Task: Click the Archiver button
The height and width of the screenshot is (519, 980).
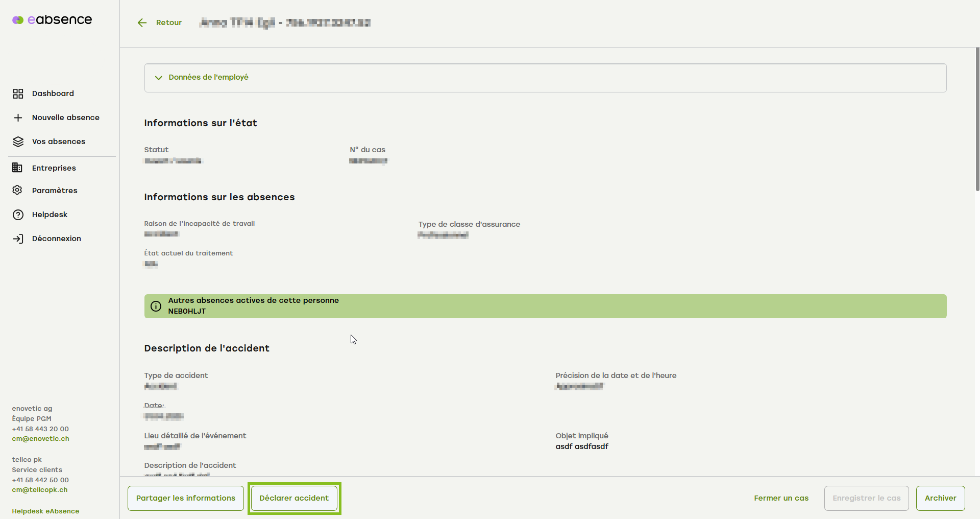Action: pos(940,498)
